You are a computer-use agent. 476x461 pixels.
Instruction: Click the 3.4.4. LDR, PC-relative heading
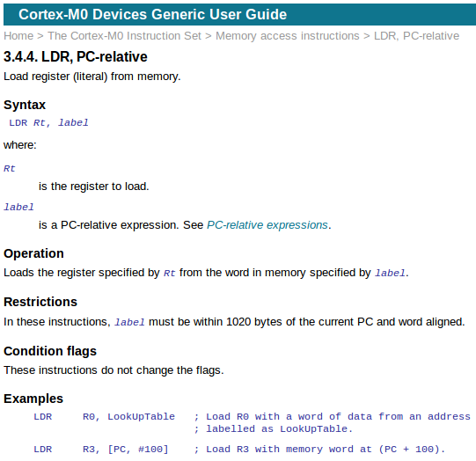point(76,57)
